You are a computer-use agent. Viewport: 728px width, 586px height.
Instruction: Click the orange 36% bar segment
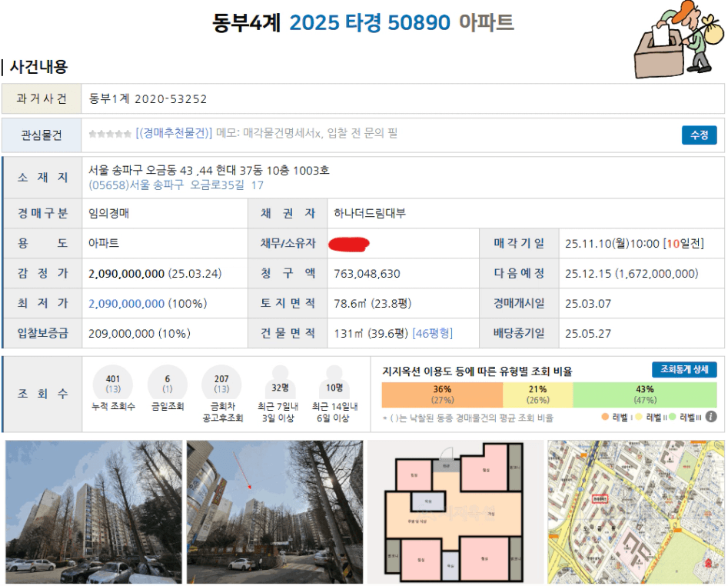[x=442, y=394]
